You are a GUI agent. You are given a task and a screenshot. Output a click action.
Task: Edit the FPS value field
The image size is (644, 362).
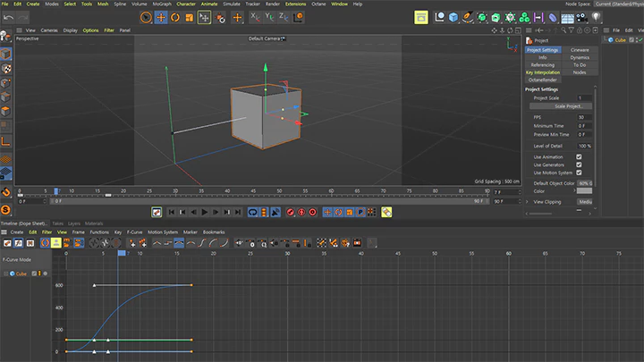click(584, 117)
